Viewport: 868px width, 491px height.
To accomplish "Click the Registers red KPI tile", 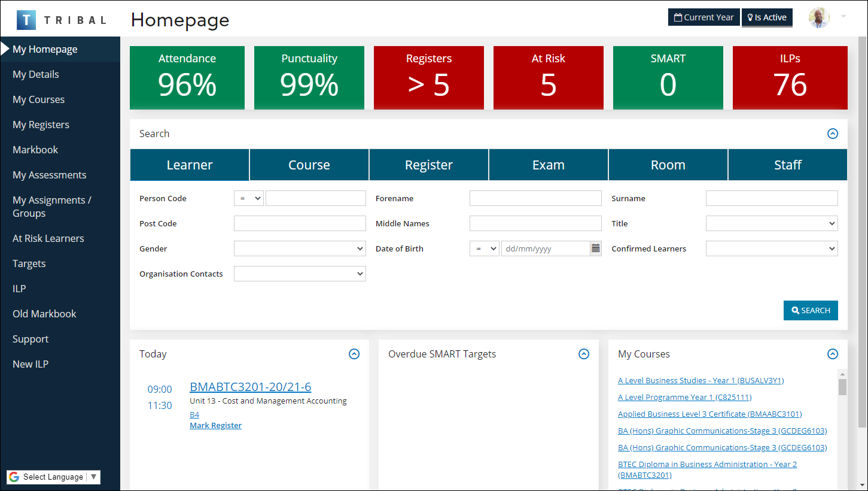I will (x=428, y=78).
